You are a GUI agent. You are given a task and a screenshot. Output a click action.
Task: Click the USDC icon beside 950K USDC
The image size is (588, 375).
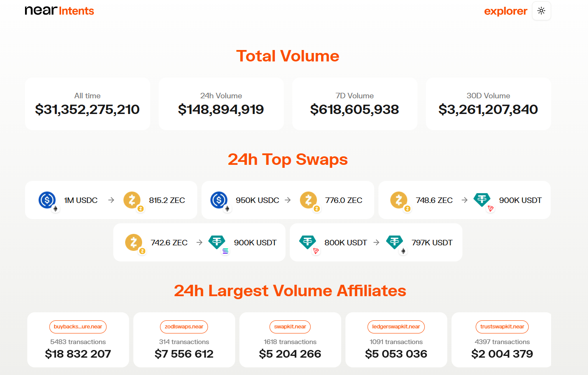click(219, 200)
